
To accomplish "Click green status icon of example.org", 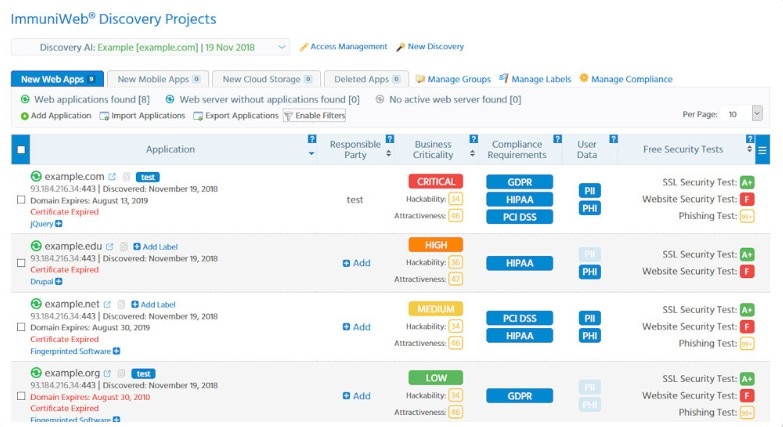I will pyautogui.click(x=36, y=373).
